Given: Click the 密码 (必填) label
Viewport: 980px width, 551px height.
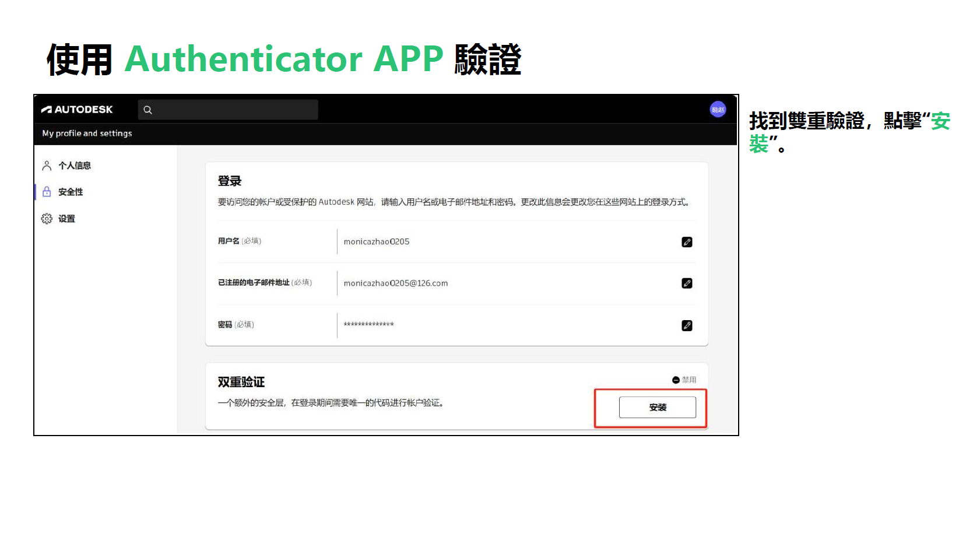Looking at the screenshot, I should [236, 325].
